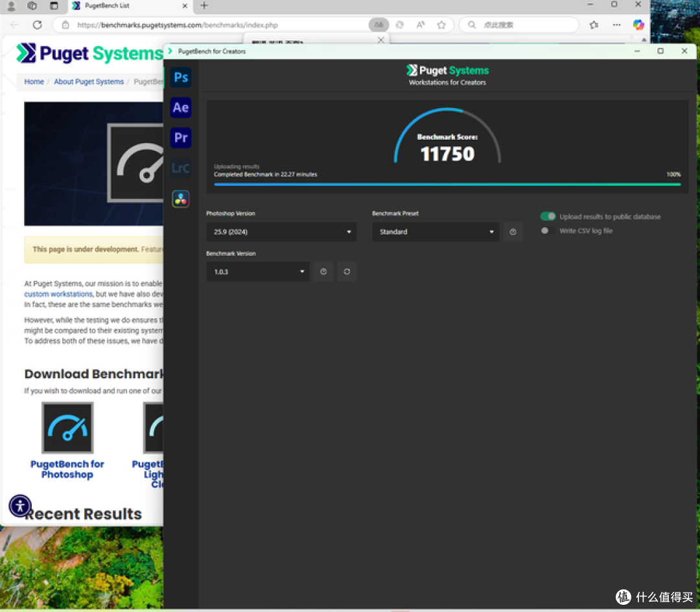Screen dimensions: 700x612
Task: Select the Premiere Pro (Pr) benchmark icon
Action: 181,138
